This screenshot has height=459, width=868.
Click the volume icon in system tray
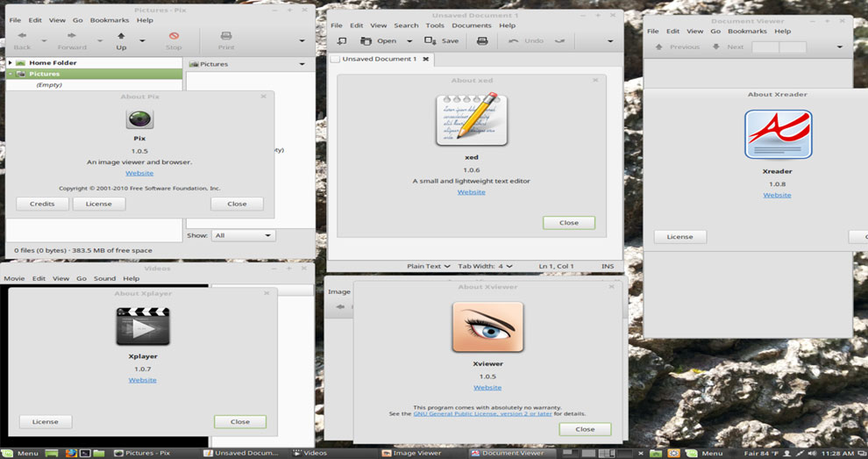tap(812, 454)
